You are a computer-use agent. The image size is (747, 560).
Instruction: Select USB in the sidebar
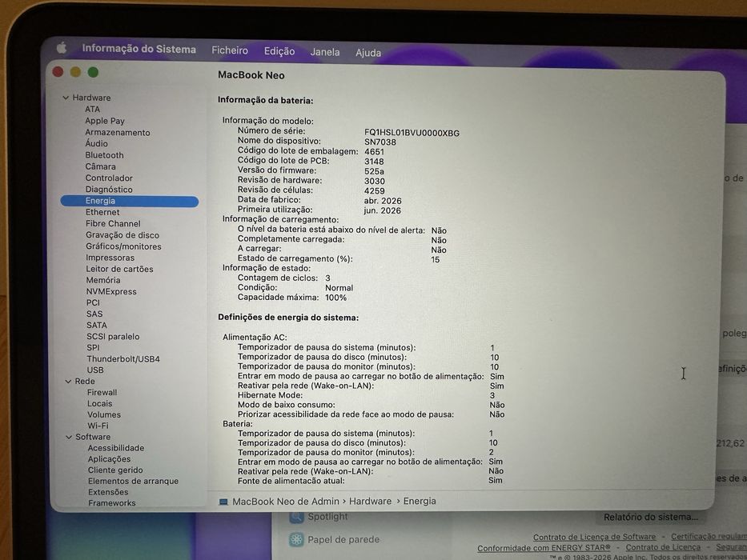[x=94, y=370]
